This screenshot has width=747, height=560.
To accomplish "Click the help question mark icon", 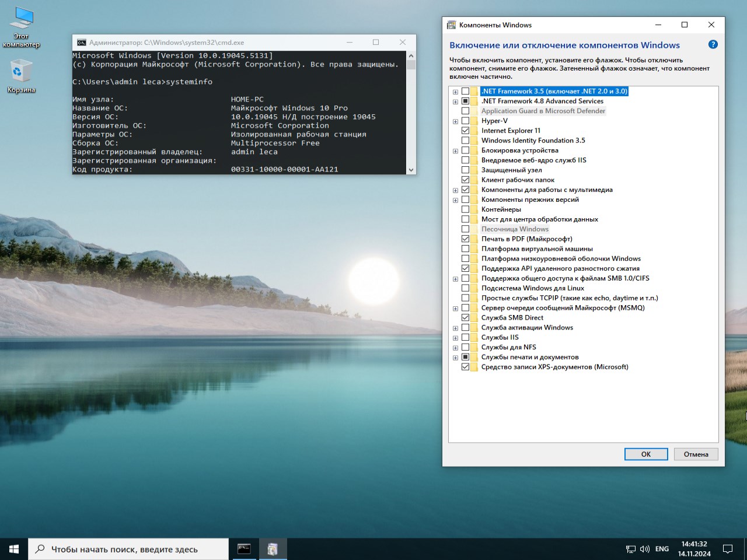I will (713, 44).
